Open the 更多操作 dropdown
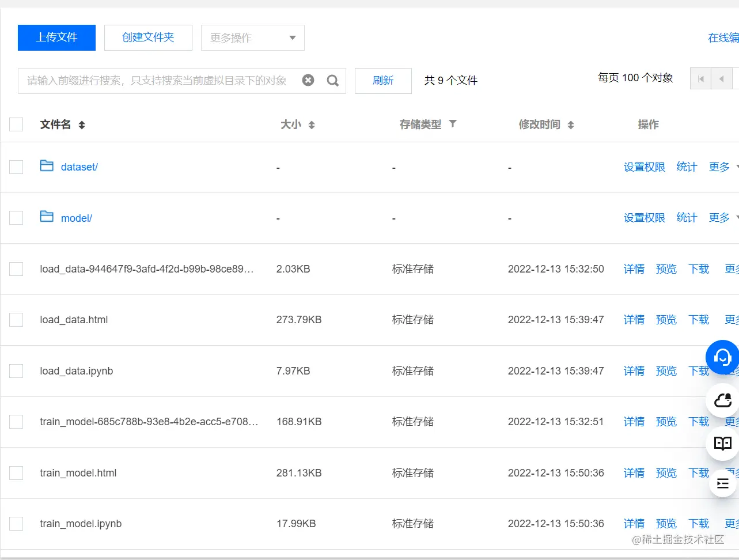The height and width of the screenshot is (560, 739). tap(253, 38)
